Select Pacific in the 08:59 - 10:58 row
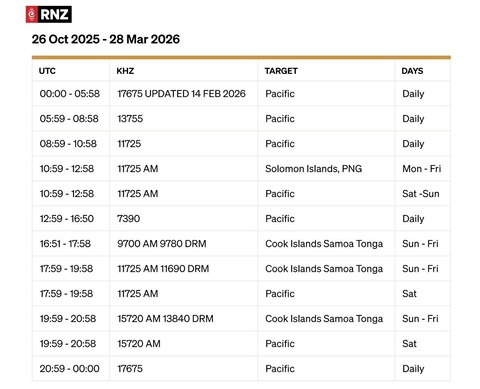 coord(280,144)
